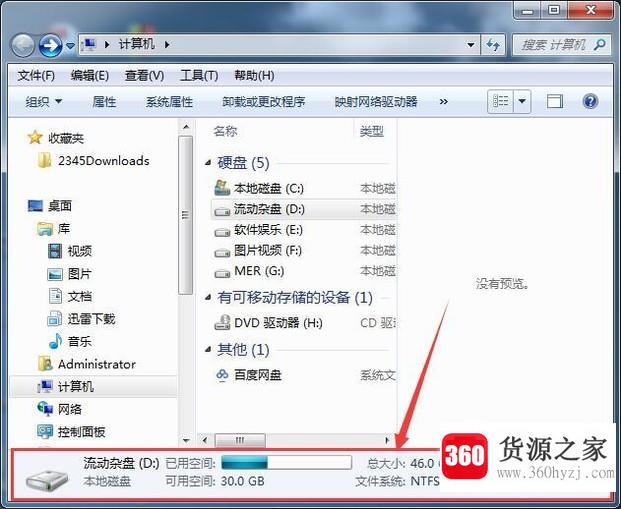The height and width of the screenshot is (509, 621).
Task: Select 网络 in the navigation pane
Action: [59, 409]
